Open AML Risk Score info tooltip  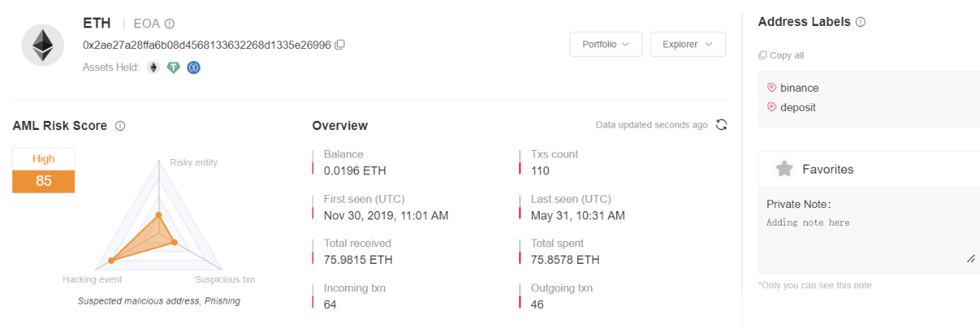point(120,126)
